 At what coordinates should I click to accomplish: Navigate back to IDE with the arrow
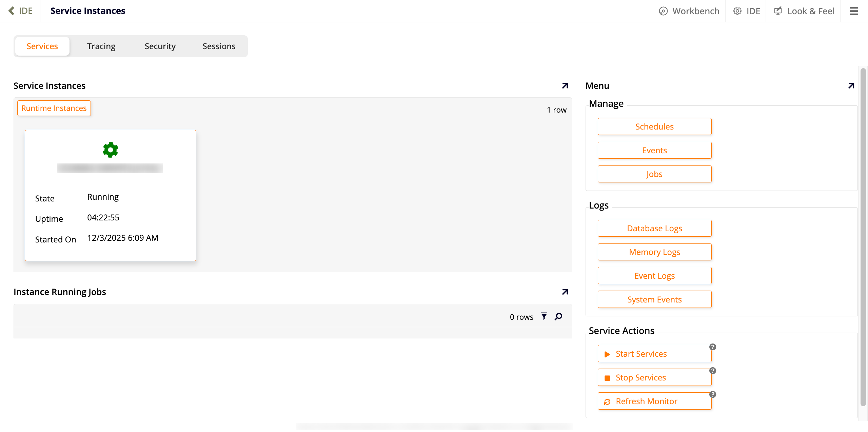[20, 11]
